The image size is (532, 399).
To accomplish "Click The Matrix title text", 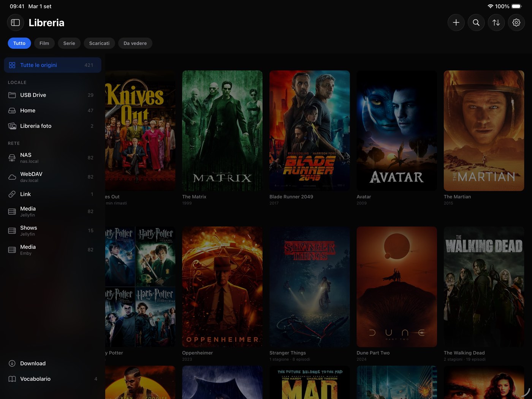I will point(194,197).
